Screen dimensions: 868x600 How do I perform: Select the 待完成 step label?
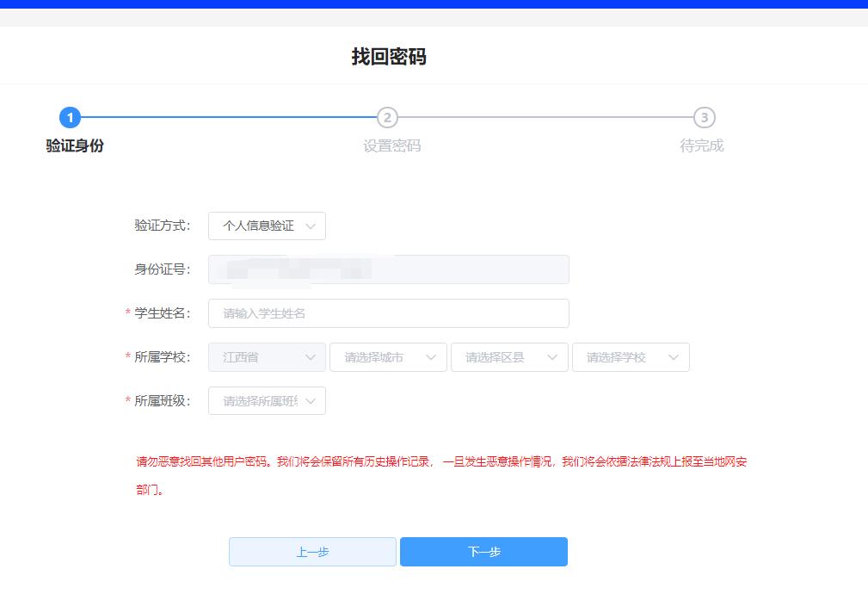[x=702, y=145]
